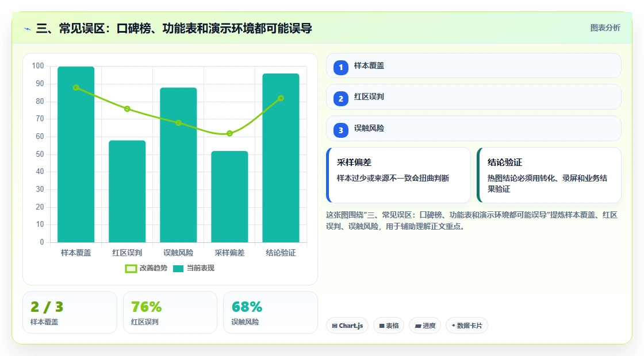
Task: Toggle the 改善趋势 legend swatch
Action: [131, 269]
